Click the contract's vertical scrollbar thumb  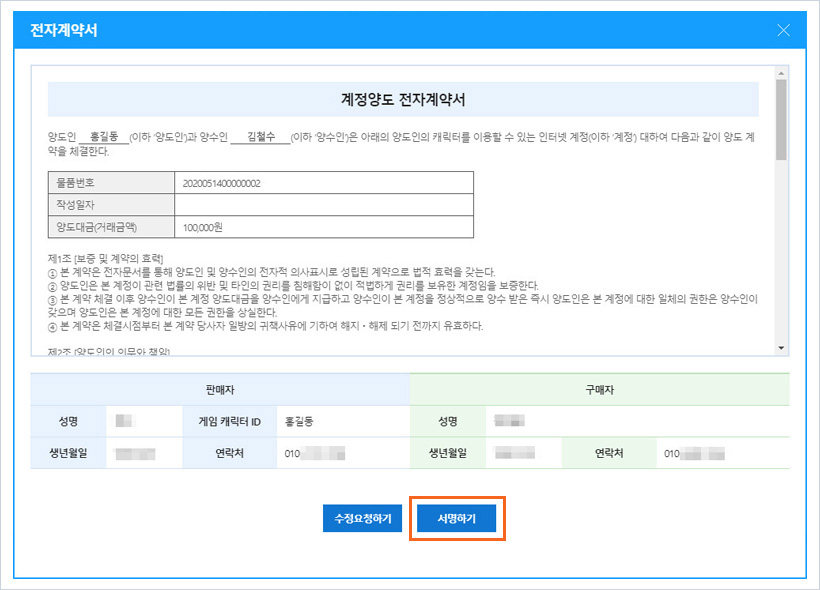(x=781, y=118)
